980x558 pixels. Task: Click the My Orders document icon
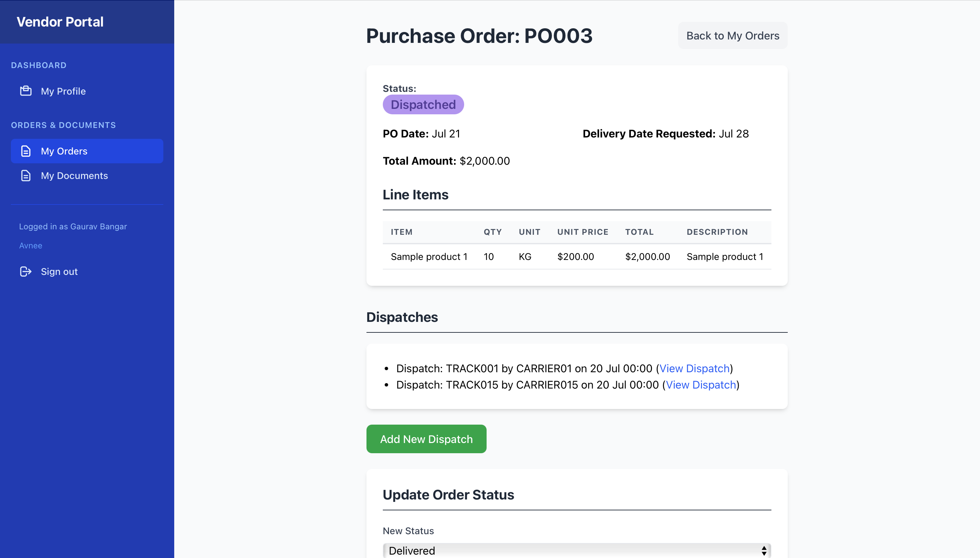26,151
